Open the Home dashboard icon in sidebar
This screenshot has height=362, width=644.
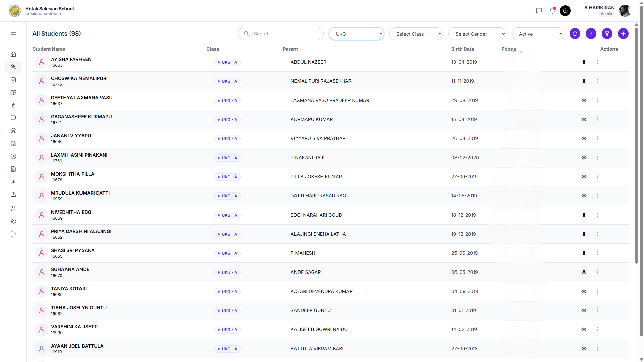pos(13,54)
